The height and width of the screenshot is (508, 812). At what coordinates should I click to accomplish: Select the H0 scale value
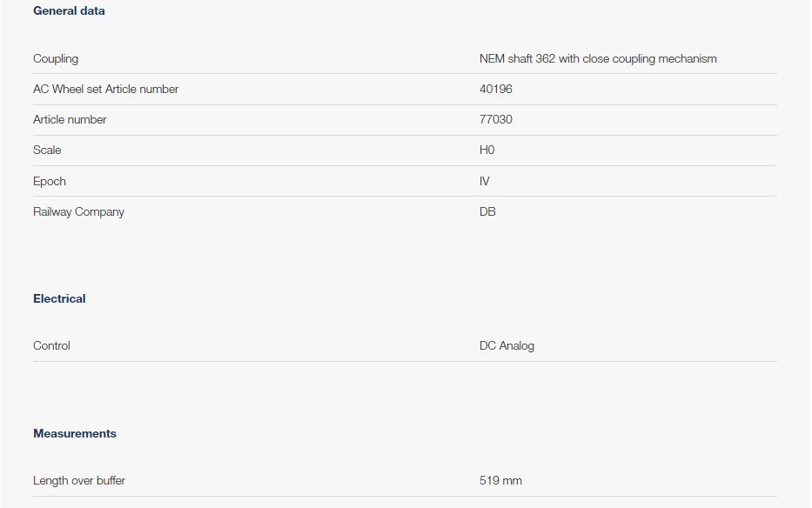[x=487, y=150]
